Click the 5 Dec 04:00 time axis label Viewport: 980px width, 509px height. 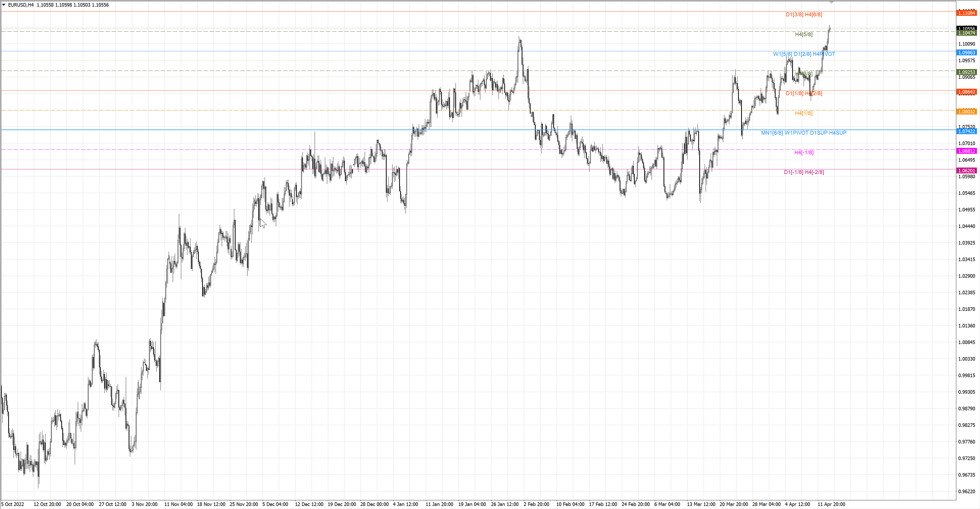pos(275,504)
